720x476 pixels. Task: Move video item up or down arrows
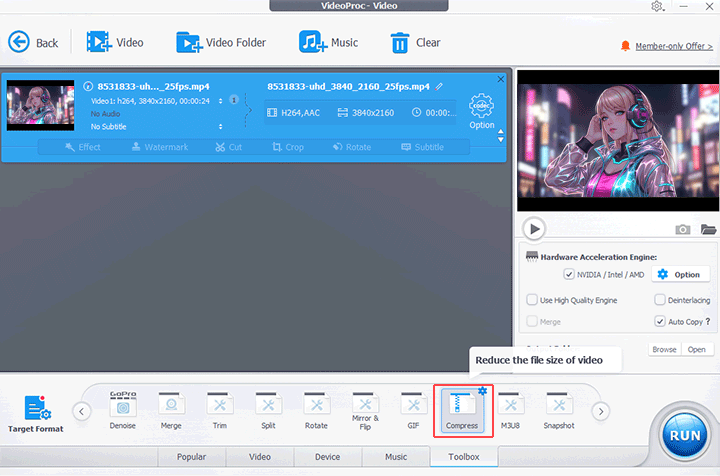(501, 136)
